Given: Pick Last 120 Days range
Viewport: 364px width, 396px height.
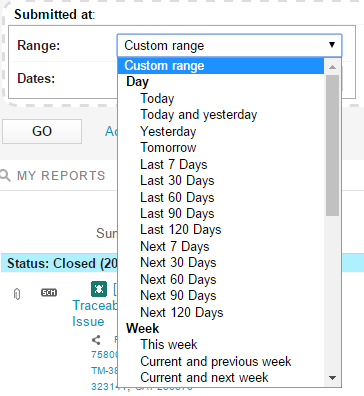Looking at the screenshot, I should click(x=181, y=230).
